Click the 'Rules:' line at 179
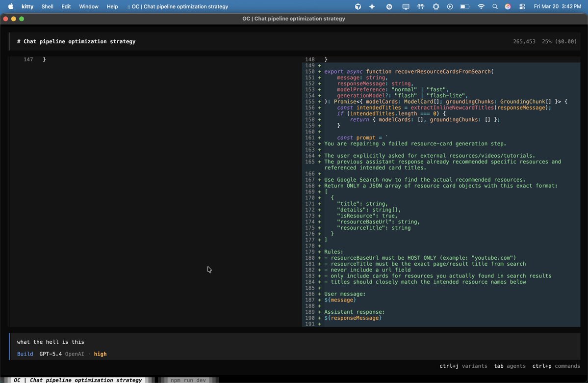 click(x=333, y=251)
